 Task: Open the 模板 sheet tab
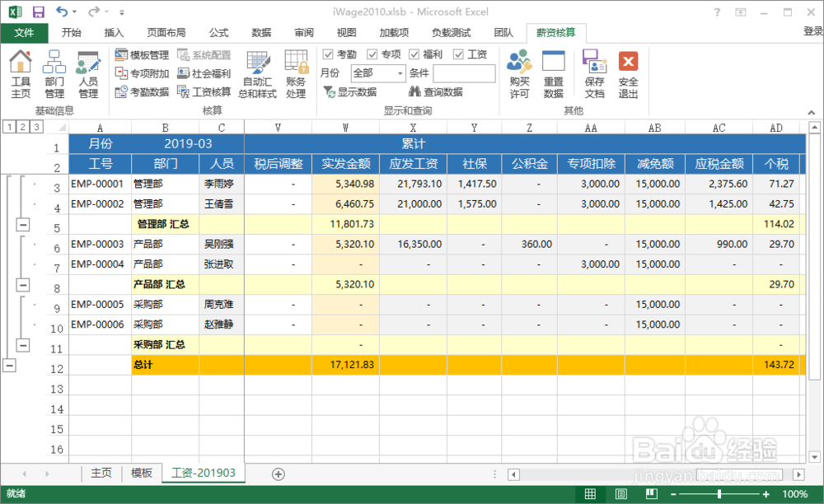coord(142,473)
